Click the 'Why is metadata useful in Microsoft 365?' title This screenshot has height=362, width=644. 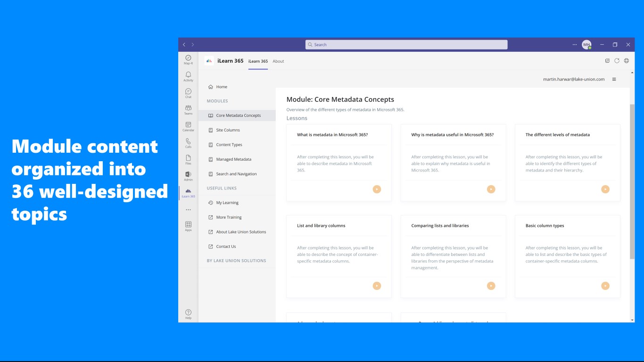coord(453,135)
